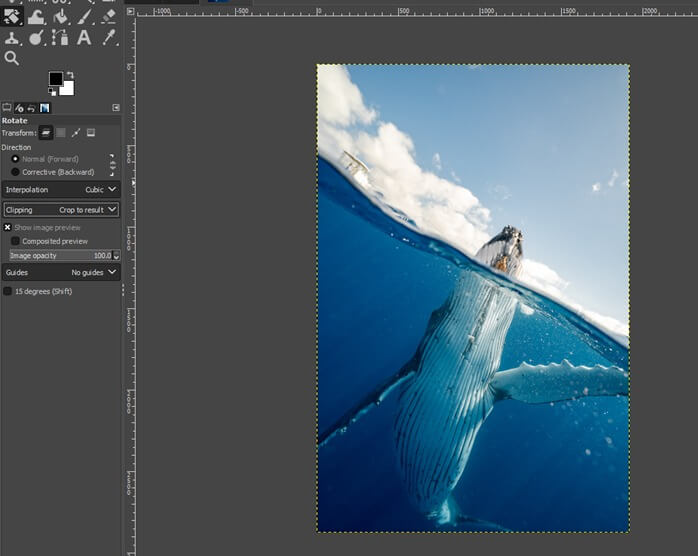Click the Image opacity stepper arrows

[x=116, y=256]
